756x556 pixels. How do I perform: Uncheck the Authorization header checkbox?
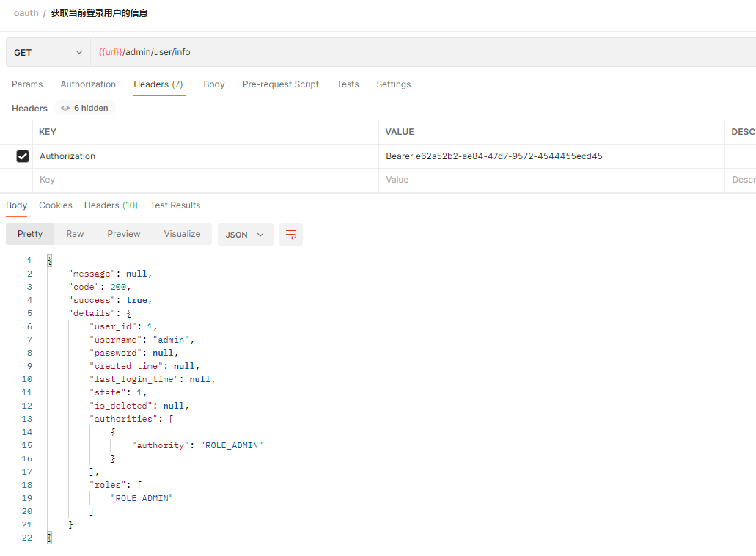(23, 156)
